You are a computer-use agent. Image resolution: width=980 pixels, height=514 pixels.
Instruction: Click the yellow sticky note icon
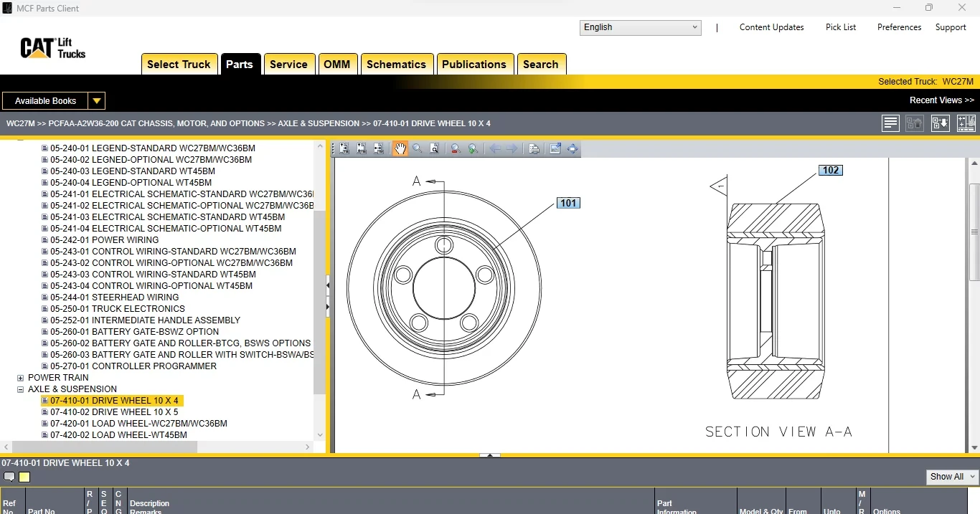click(24, 477)
